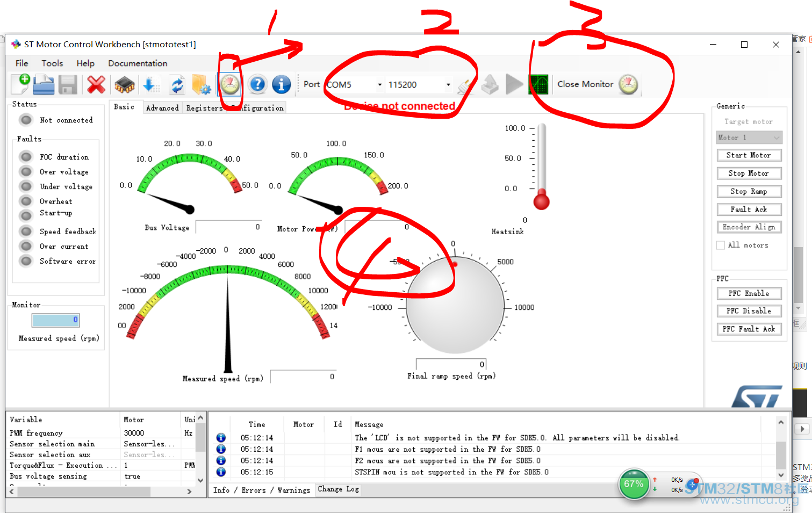
Task: Click the red X delete icon
Action: pos(96,84)
